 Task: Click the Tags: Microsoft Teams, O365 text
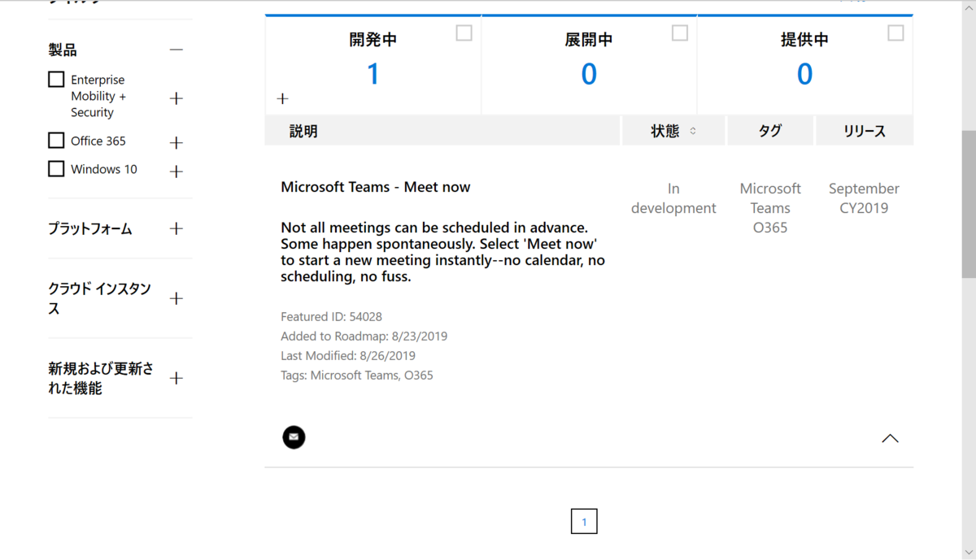coord(357,376)
